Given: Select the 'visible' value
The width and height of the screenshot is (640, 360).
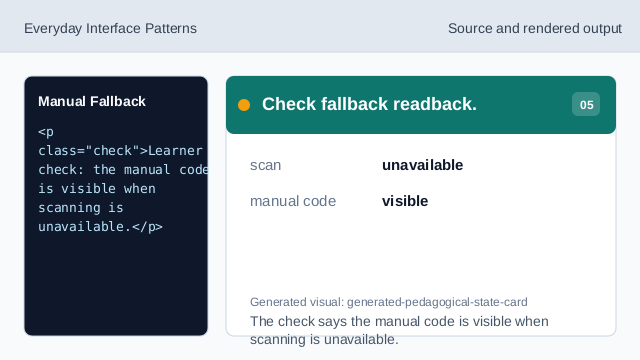Looking at the screenshot, I should pos(405,201).
